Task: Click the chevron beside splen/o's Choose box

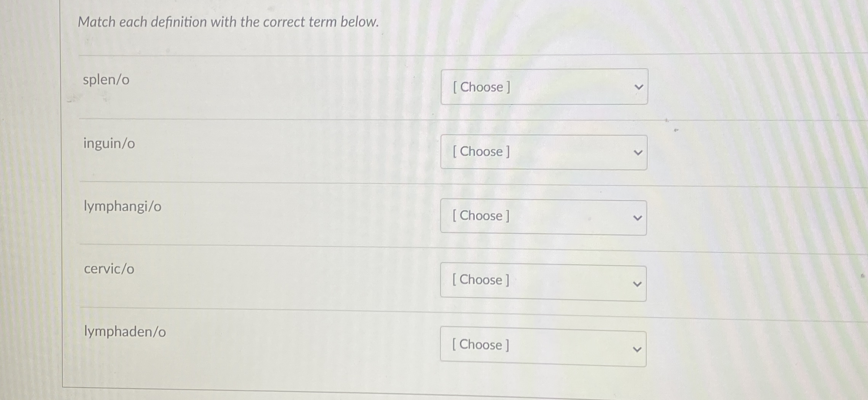Action: [639, 87]
